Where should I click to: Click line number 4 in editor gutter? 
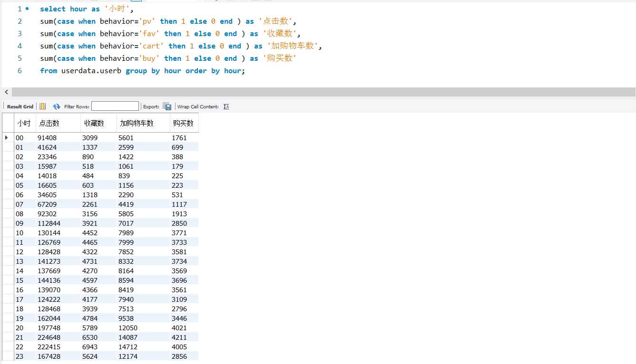[20, 46]
